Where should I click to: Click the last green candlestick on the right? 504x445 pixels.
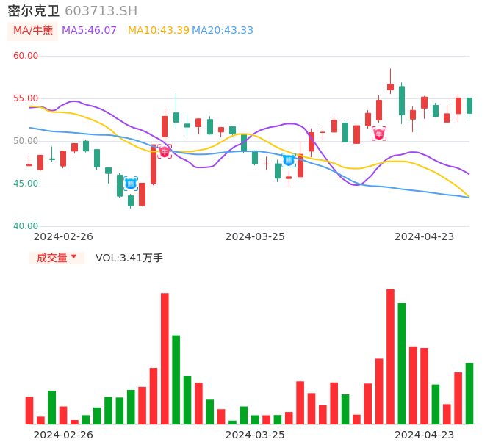point(469,106)
